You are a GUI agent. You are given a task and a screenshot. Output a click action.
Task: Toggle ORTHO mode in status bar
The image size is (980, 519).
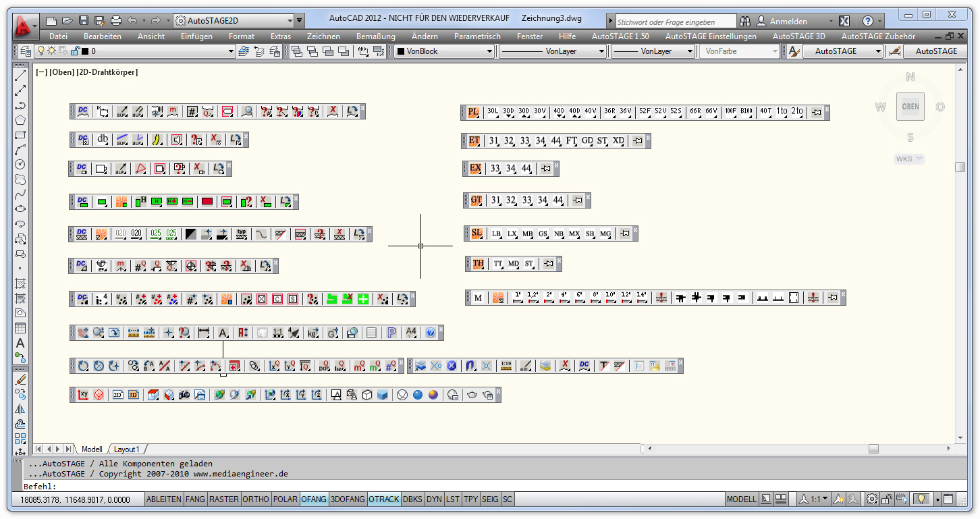tap(256, 499)
